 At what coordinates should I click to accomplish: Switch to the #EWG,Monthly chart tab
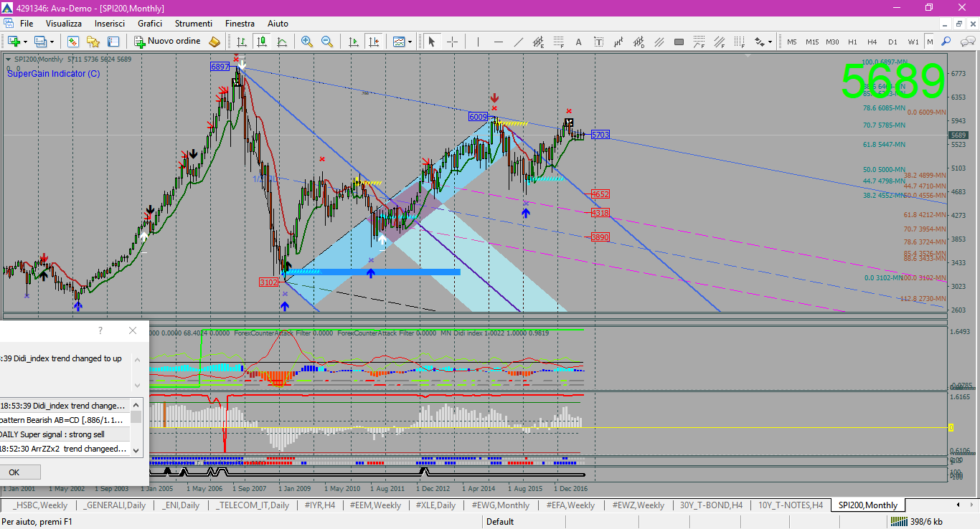tap(500, 505)
